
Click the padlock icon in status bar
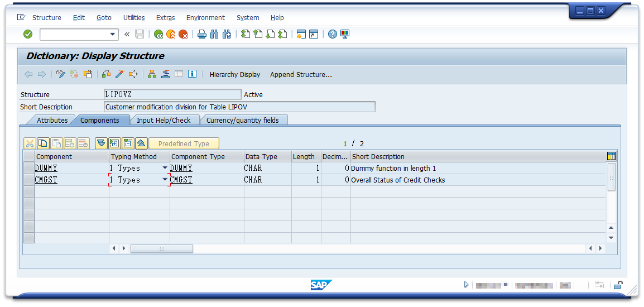[x=618, y=285]
